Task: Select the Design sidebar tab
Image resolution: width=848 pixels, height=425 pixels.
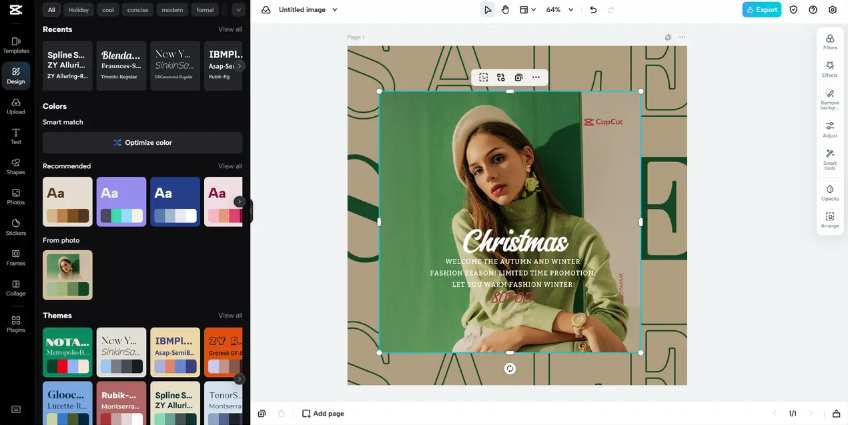Action: [x=16, y=76]
